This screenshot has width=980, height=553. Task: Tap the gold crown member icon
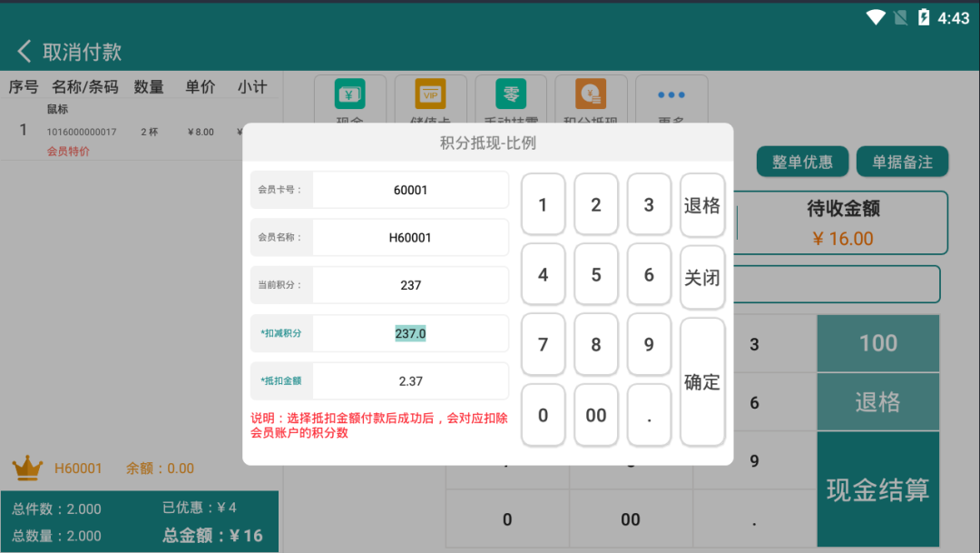[x=28, y=469]
